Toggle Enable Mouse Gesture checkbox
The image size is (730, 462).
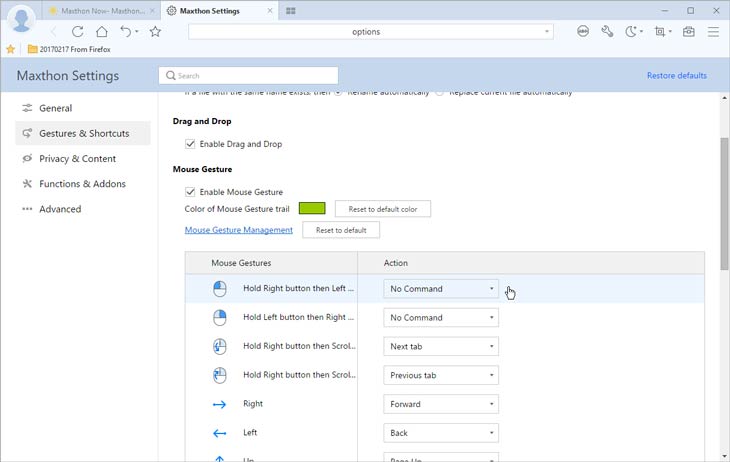[x=190, y=192]
